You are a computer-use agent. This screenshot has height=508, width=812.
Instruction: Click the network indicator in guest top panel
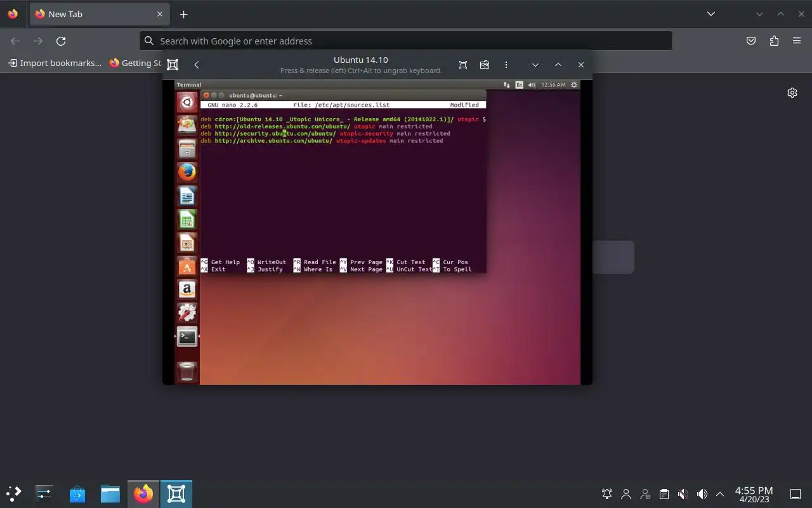point(506,84)
